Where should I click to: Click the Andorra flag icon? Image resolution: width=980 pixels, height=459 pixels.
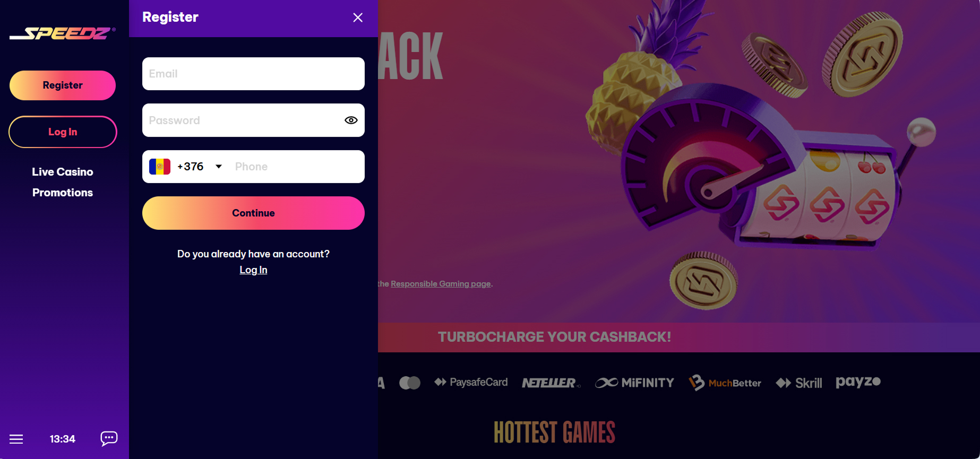click(160, 167)
